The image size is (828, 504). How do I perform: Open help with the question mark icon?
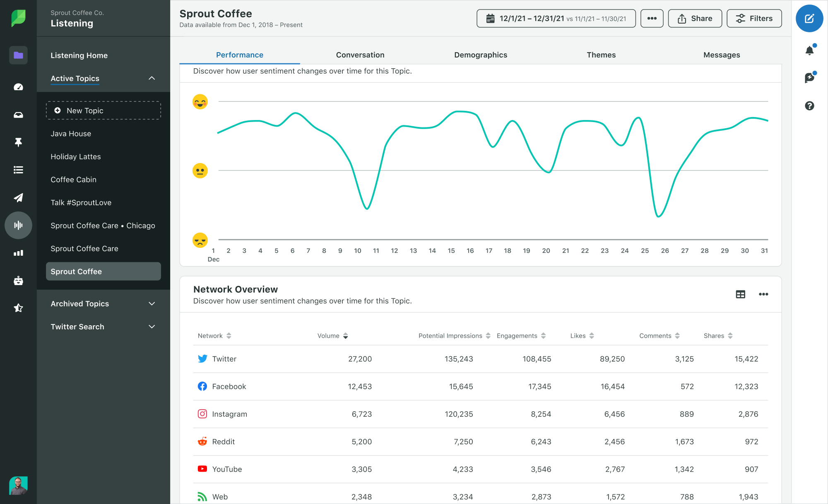tap(809, 106)
